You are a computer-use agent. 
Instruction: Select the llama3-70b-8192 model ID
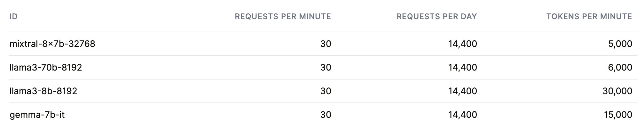pos(46,67)
